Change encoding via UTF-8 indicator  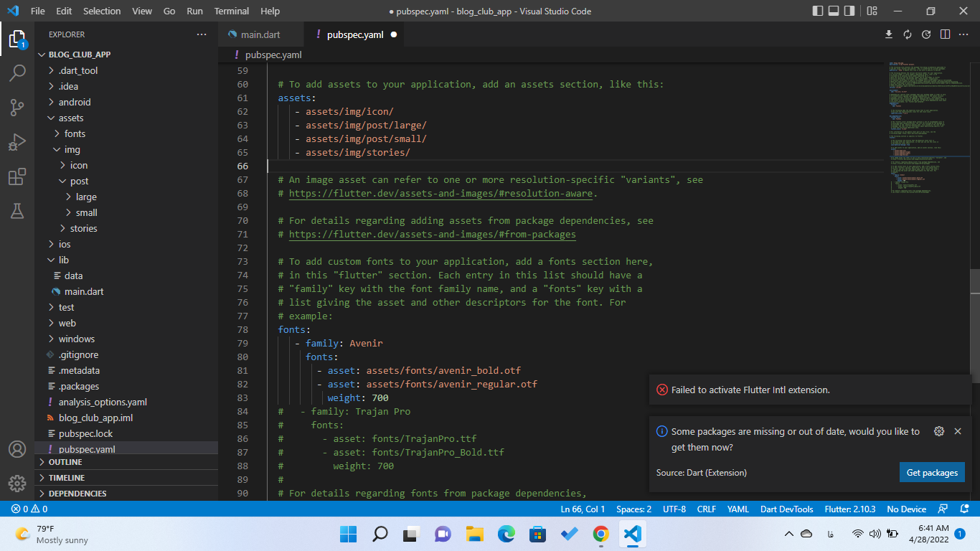(x=674, y=509)
